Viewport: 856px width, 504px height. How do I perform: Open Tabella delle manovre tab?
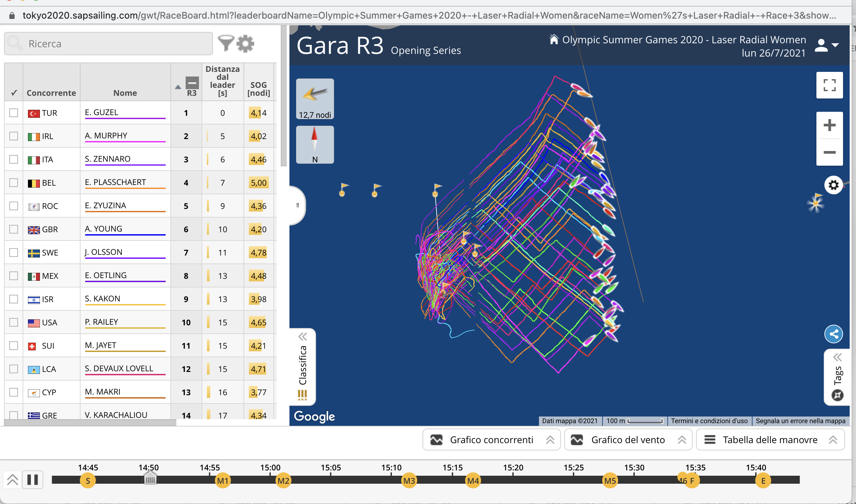pos(770,440)
